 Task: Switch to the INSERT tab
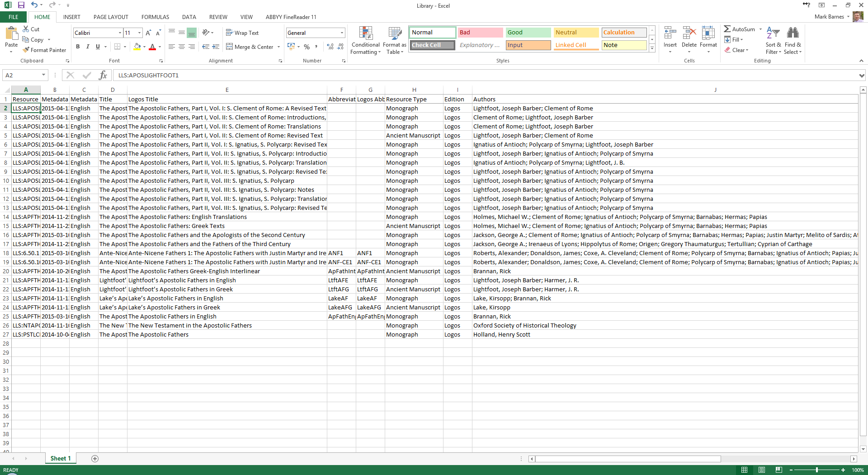(x=71, y=17)
